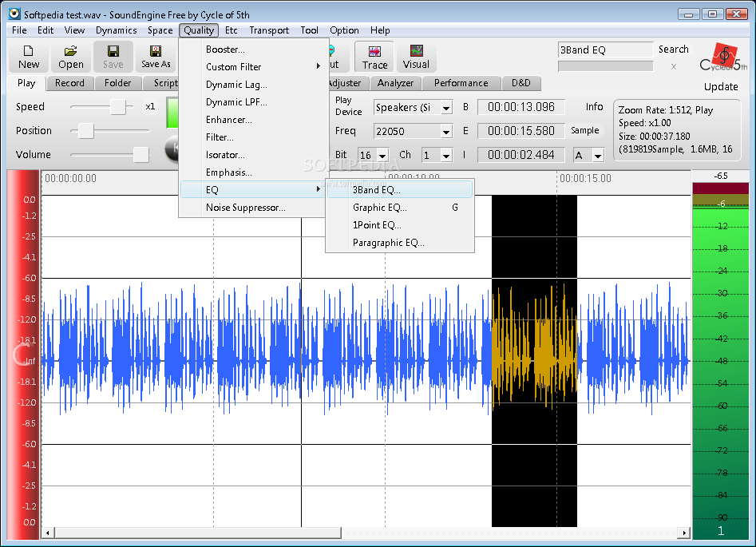
Task: Click the Volume slider handle
Action: click(x=141, y=155)
